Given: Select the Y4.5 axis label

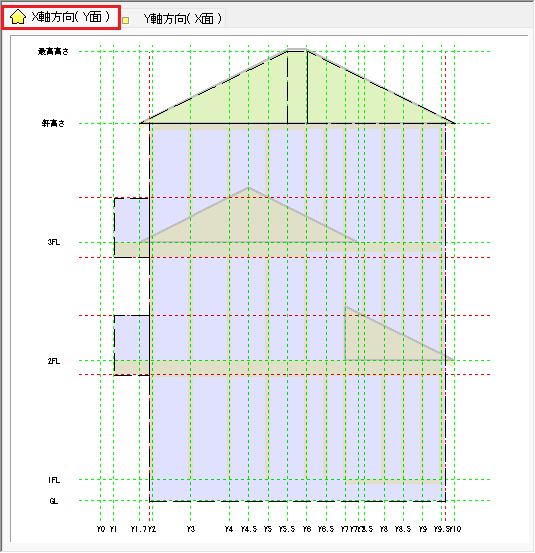Looking at the screenshot, I should tap(249, 529).
